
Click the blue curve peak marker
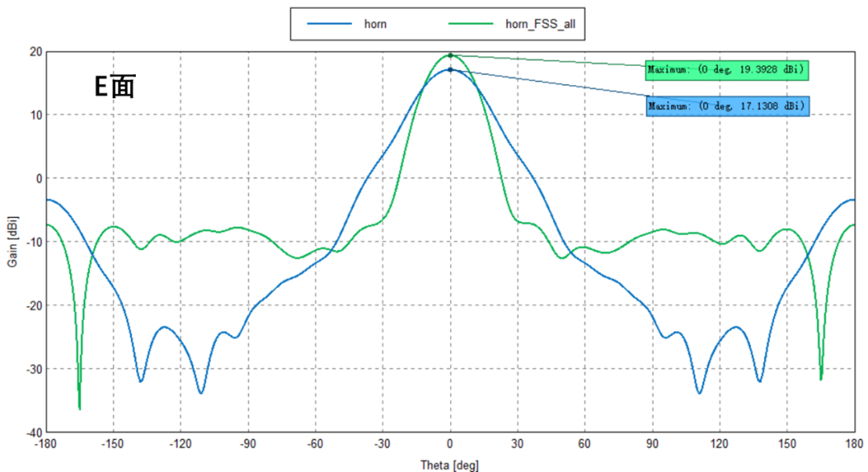(450, 70)
